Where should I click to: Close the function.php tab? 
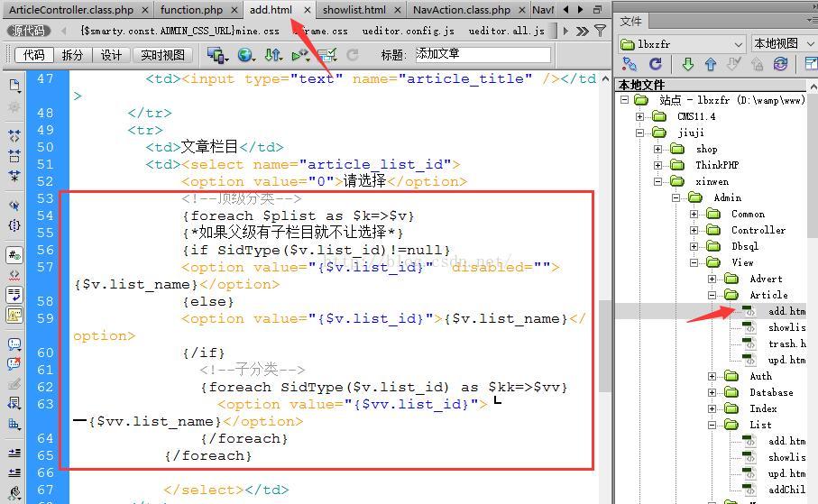234,10
